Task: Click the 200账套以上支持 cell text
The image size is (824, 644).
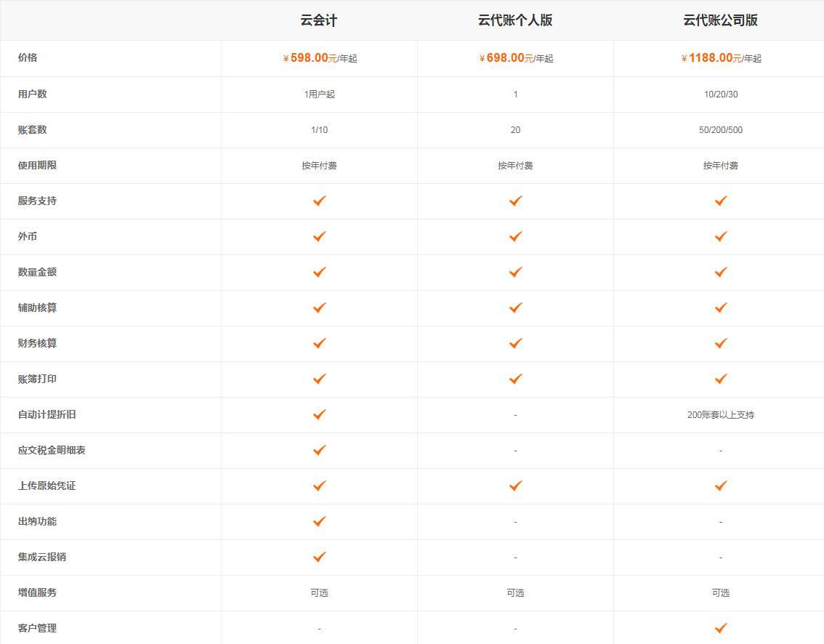Action: click(720, 415)
